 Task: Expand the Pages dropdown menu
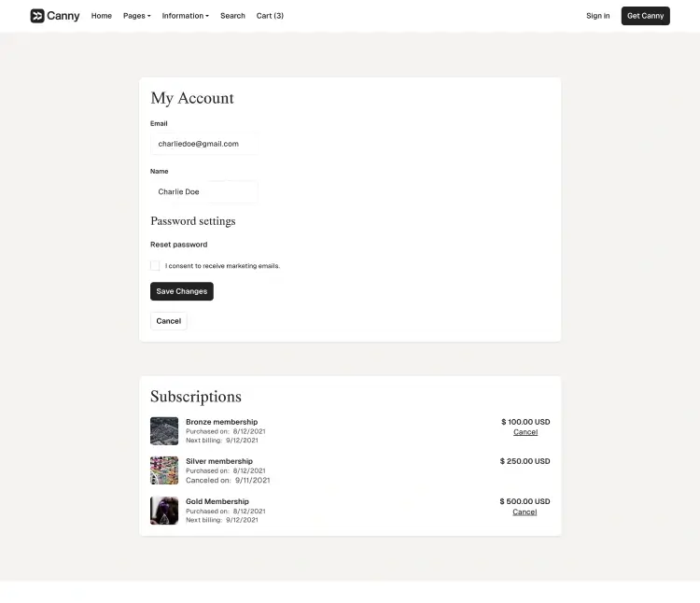(136, 16)
